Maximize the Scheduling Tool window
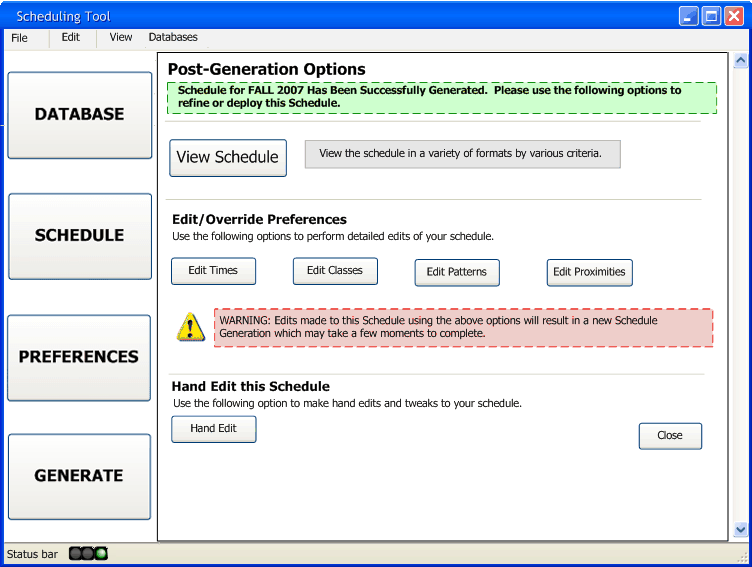The width and height of the screenshot is (752, 567). [x=712, y=16]
